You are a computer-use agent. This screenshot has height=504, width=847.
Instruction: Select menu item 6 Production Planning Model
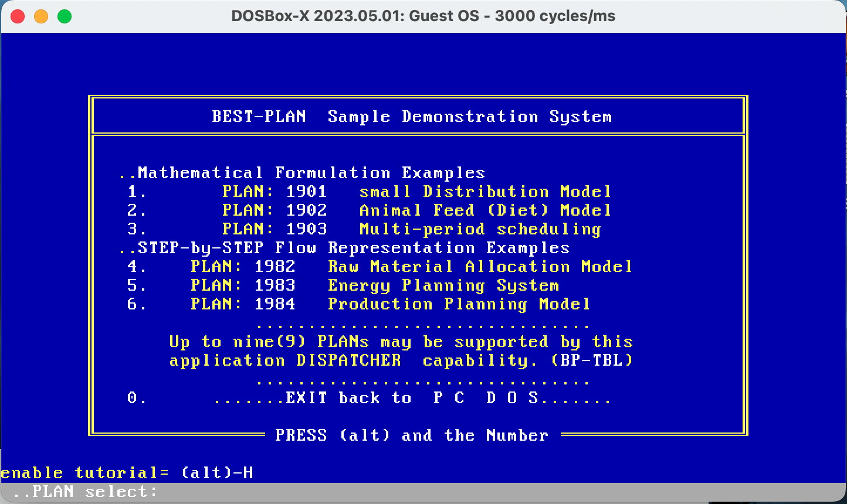click(x=358, y=304)
